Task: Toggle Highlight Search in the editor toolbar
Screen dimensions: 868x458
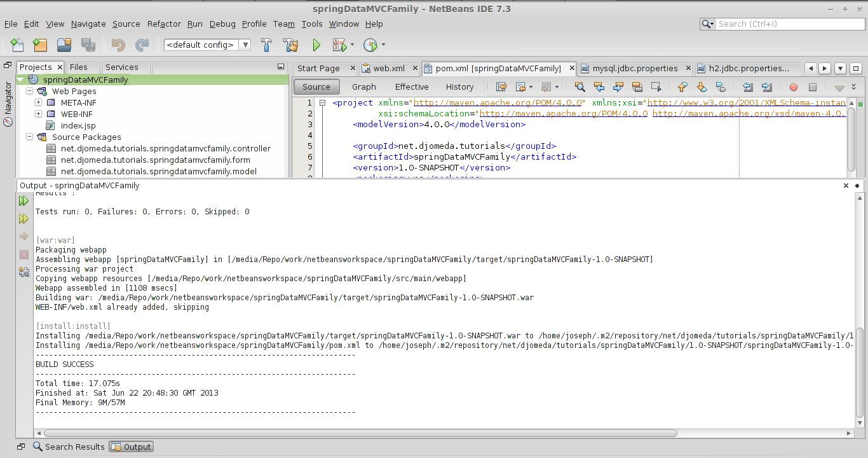Action: (637, 87)
